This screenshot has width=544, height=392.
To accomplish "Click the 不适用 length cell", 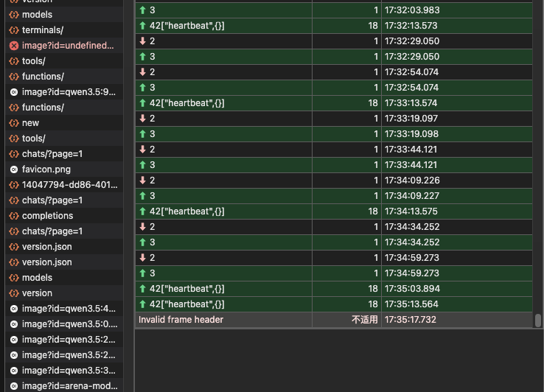I will (x=364, y=320).
